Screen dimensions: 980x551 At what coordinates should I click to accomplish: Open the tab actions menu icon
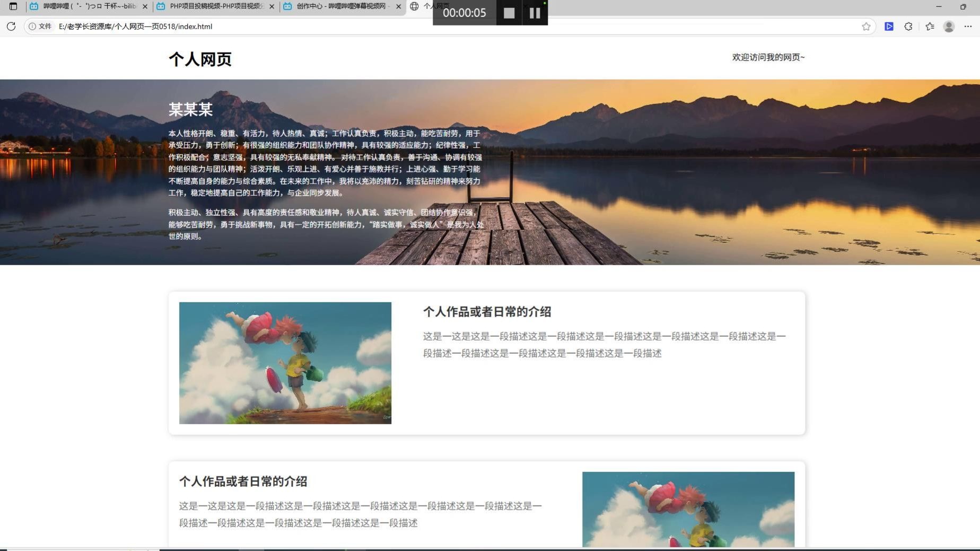[13, 6]
